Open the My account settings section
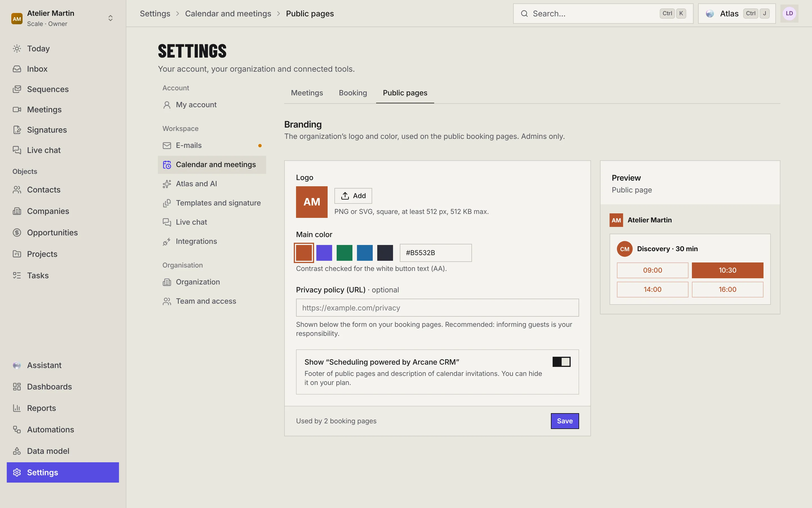812x508 pixels. (212, 105)
